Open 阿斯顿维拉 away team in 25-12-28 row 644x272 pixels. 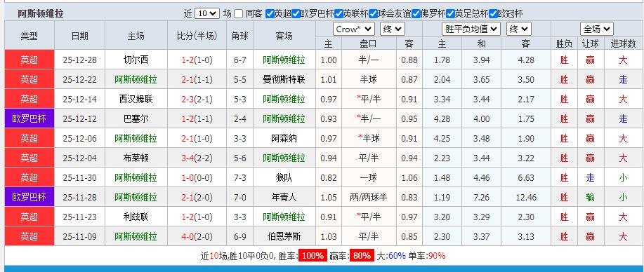284,60
